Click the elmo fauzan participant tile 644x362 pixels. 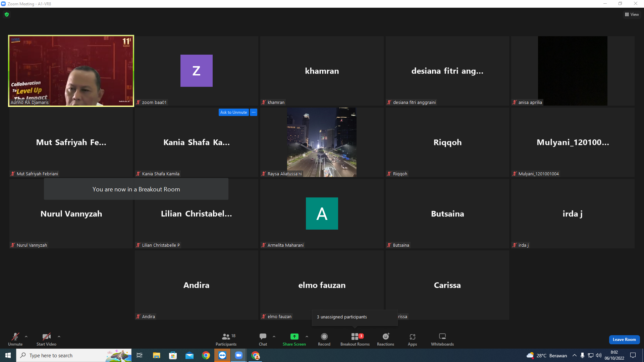[322, 285]
